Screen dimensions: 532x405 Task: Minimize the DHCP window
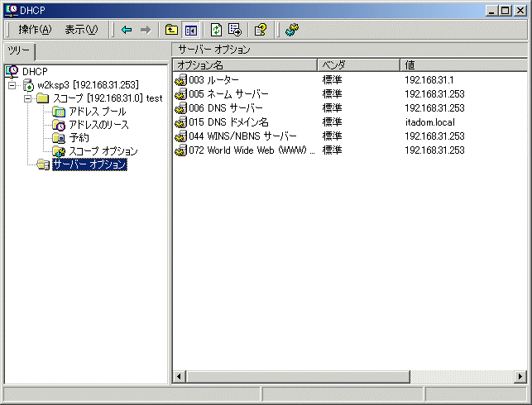(491, 11)
